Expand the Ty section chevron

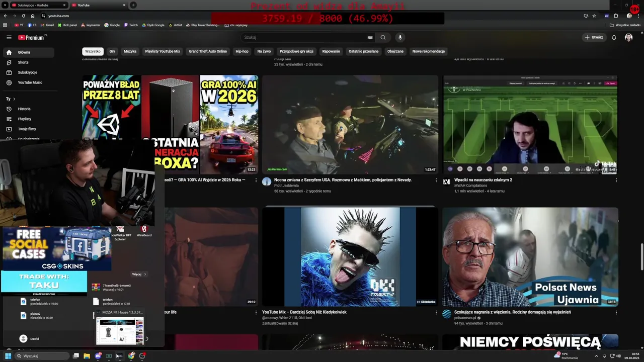pos(14,99)
